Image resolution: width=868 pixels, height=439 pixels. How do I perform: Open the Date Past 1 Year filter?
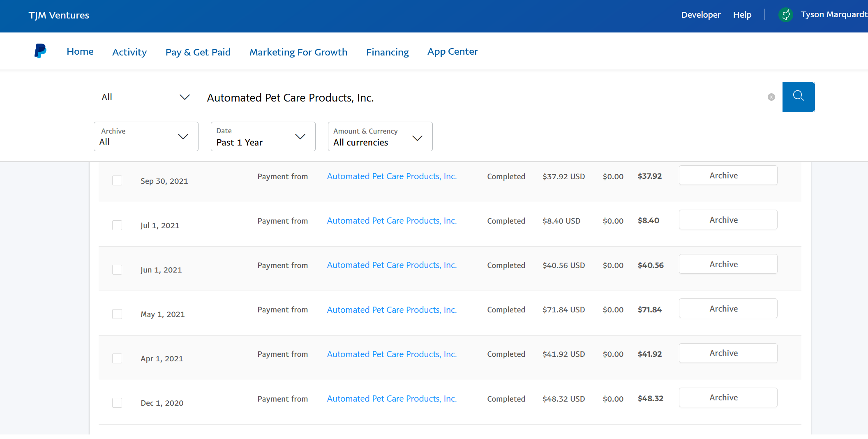(263, 136)
